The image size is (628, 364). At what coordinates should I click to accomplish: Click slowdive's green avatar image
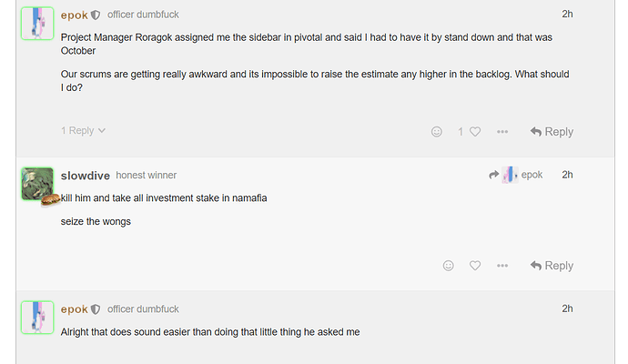(37, 184)
